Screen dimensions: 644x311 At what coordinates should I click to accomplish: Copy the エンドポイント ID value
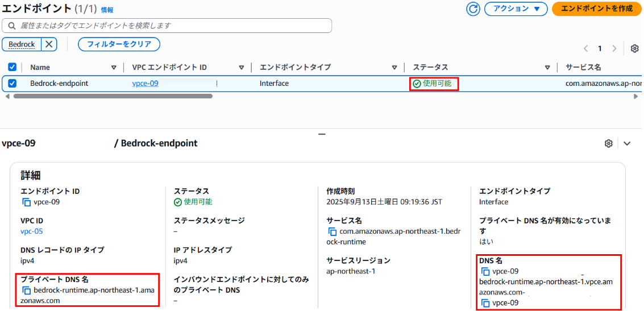click(x=26, y=202)
